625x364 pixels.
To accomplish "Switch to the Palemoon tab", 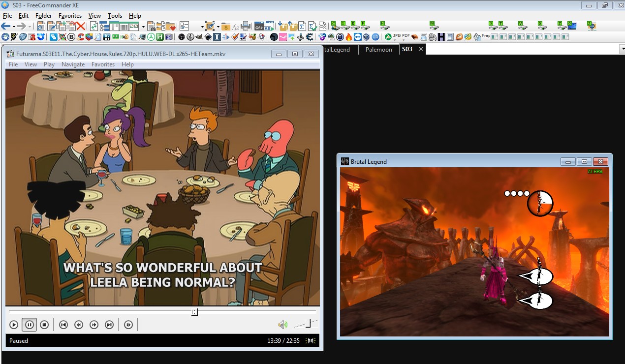I will [x=378, y=49].
